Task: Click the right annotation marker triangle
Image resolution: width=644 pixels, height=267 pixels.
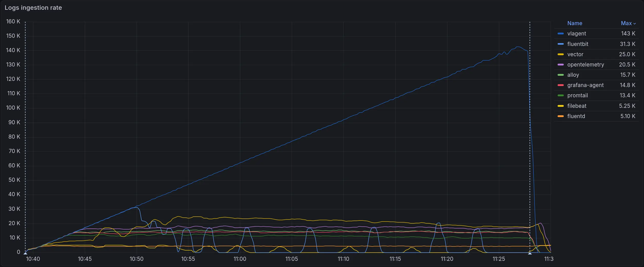Action: (x=530, y=253)
